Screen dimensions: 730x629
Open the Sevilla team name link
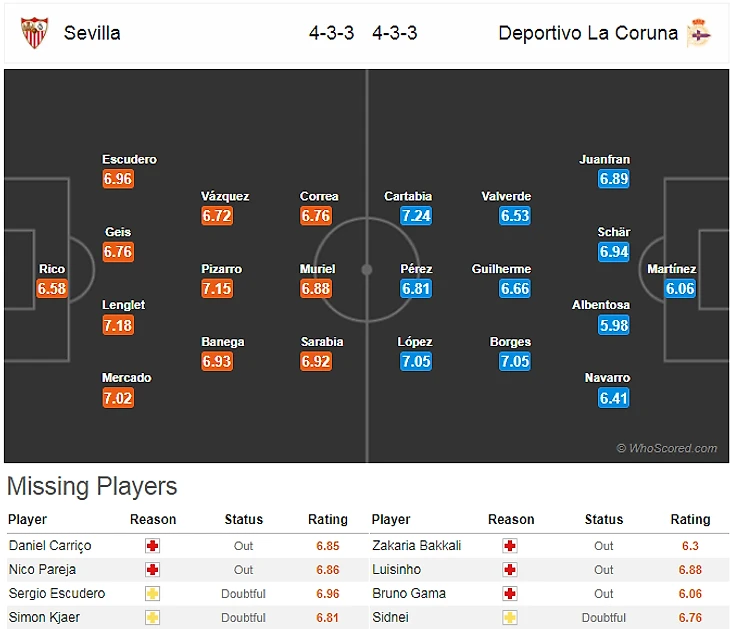(x=92, y=33)
